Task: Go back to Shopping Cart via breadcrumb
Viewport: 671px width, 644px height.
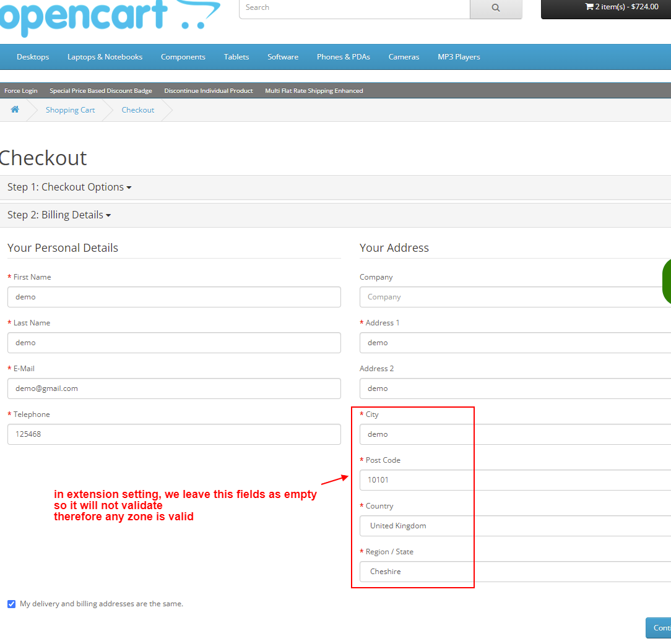Action: [x=70, y=109]
